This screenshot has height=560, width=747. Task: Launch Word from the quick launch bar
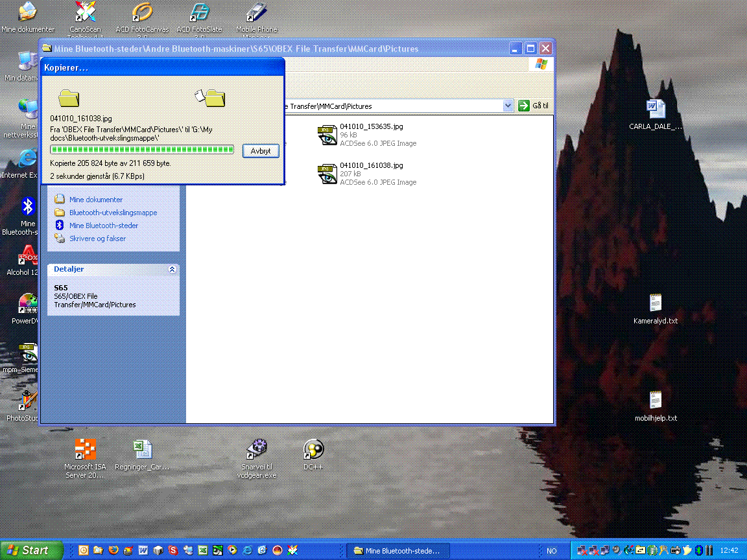click(x=143, y=550)
